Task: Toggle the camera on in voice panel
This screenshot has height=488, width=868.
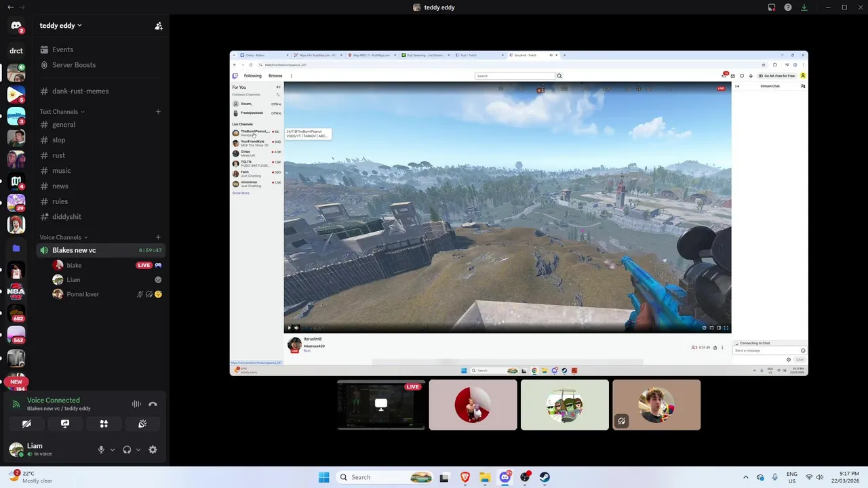Action: pos(26,424)
